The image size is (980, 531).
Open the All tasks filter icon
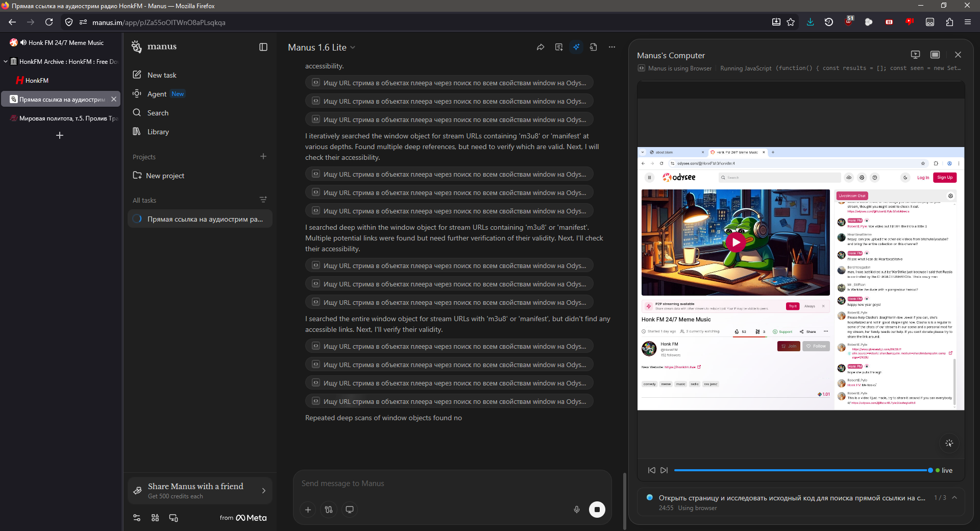click(263, 200)
